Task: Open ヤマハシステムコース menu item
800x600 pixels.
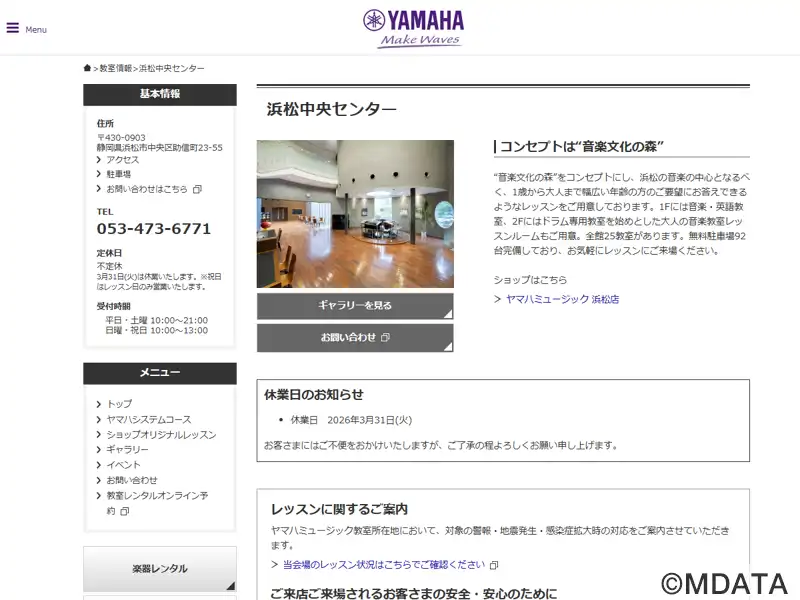Action: click(x=148, y=419)
